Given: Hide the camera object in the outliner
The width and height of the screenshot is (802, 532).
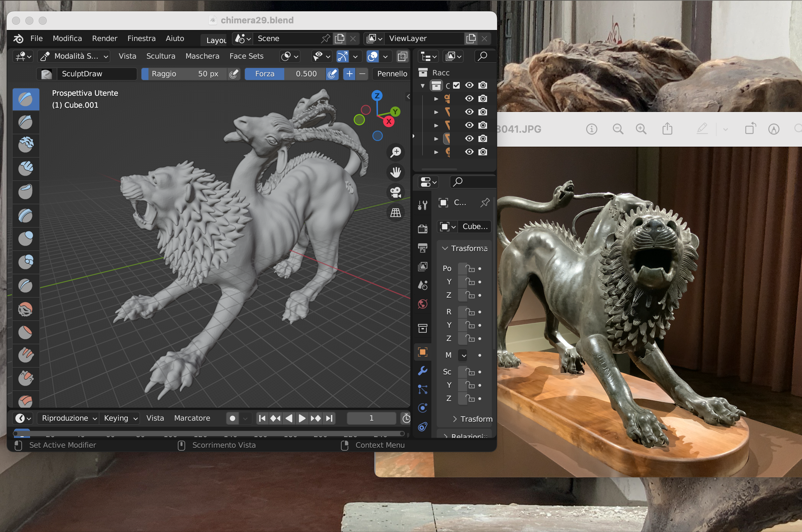Looking at the screenshot, I should tap(469, 98).
